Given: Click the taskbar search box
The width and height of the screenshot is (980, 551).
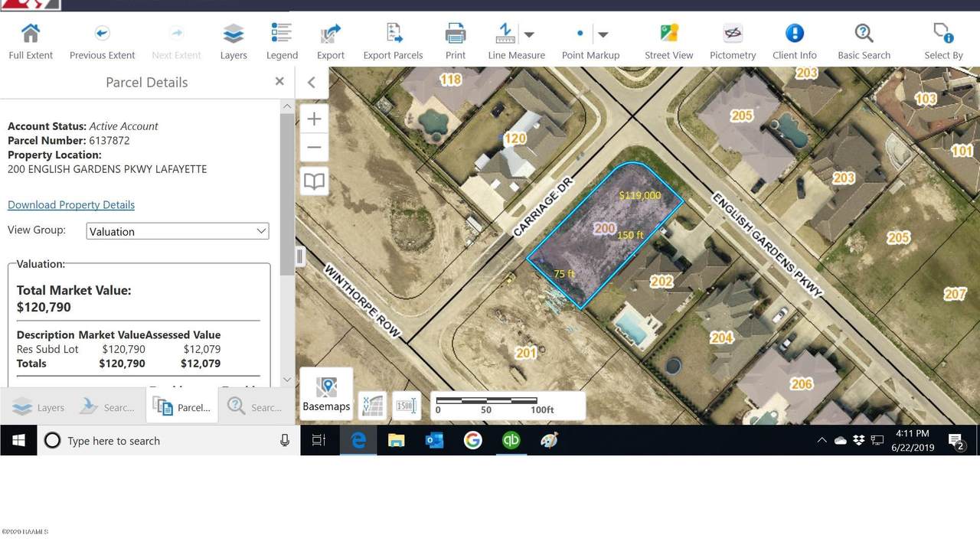Looking at the screenshot, I should pyautogui.click(x=168, y=441).
